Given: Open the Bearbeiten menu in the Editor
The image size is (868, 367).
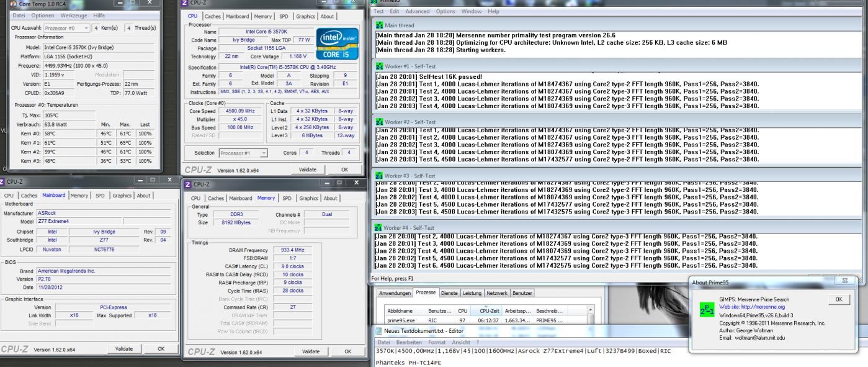Looking at the screenshot, I should click(408, 342).
